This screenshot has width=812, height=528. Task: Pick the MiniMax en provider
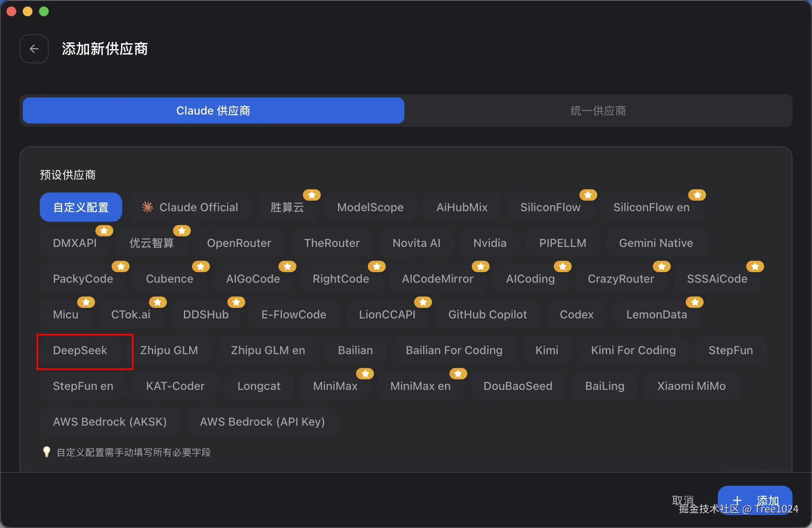(x=420, y=386)
